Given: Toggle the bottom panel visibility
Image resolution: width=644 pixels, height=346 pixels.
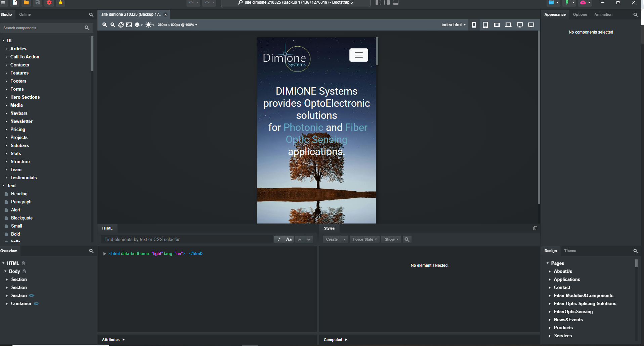Looking at the screenshot, I should point(396,2).
